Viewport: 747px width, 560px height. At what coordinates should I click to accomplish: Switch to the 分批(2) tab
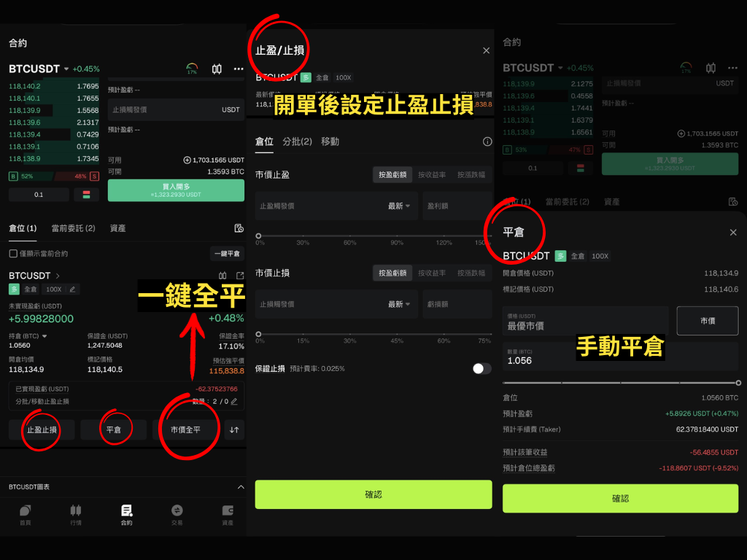tap(297, 141)
